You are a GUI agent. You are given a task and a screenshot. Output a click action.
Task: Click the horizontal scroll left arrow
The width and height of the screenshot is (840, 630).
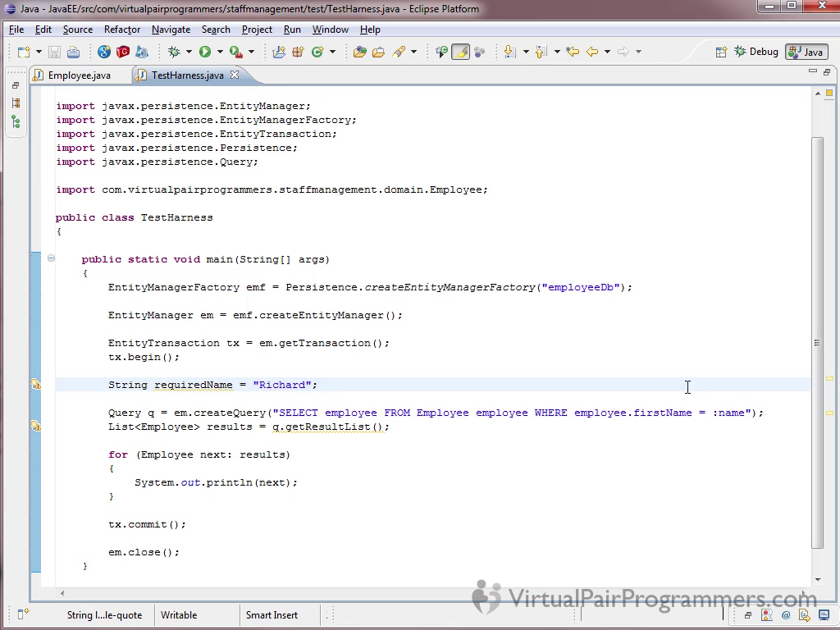62,593
